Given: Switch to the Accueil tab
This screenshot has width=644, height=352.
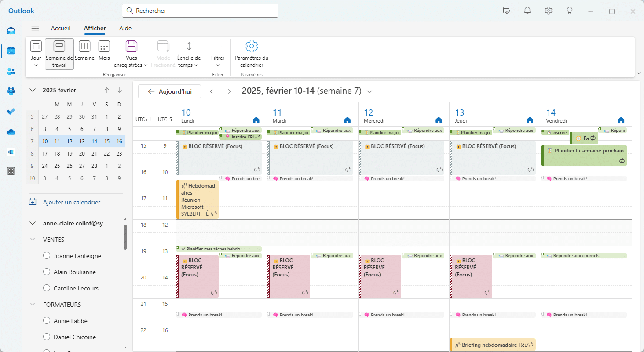Looking at the screenshot, I should [61, 29].
